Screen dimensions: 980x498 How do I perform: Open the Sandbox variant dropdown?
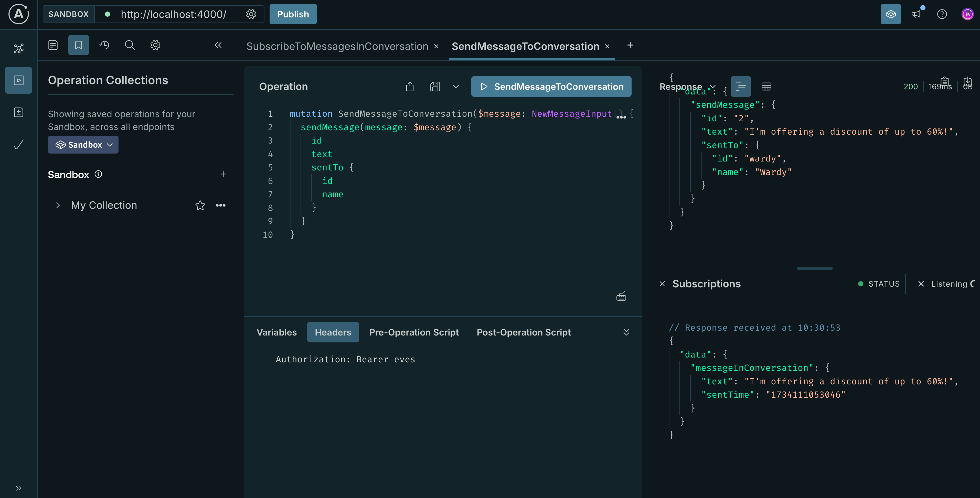coord(83,144)
